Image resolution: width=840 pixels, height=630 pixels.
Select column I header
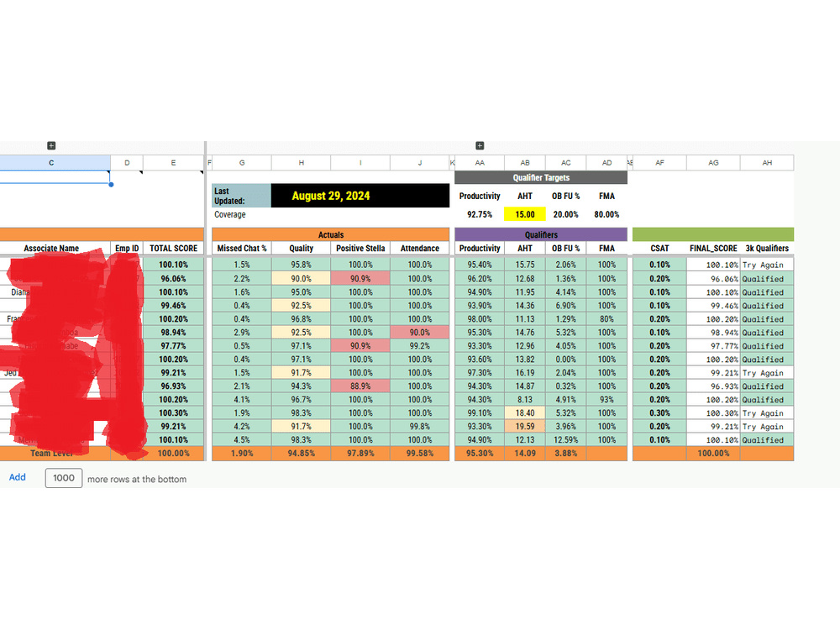360,163
